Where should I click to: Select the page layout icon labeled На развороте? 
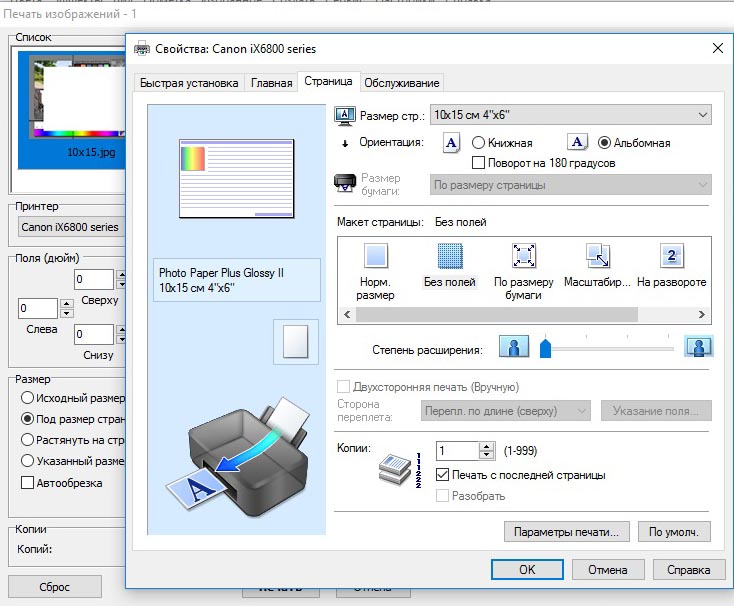point(672,256)
